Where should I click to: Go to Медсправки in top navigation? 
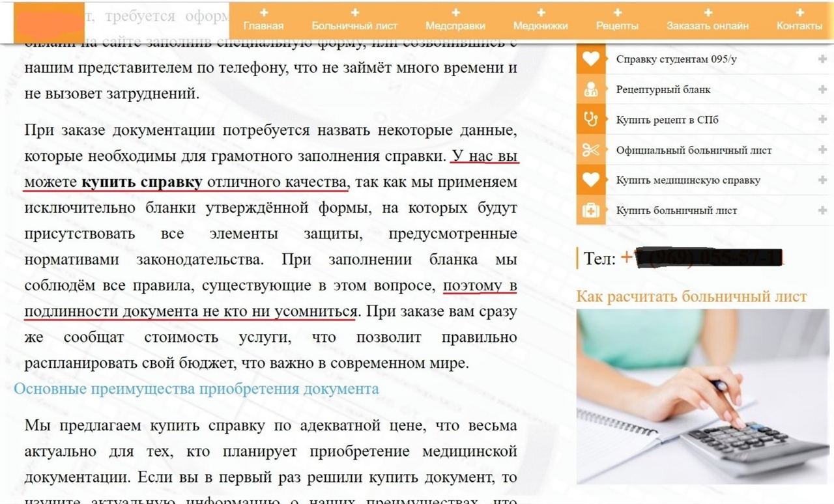click(x=455, y=26)
